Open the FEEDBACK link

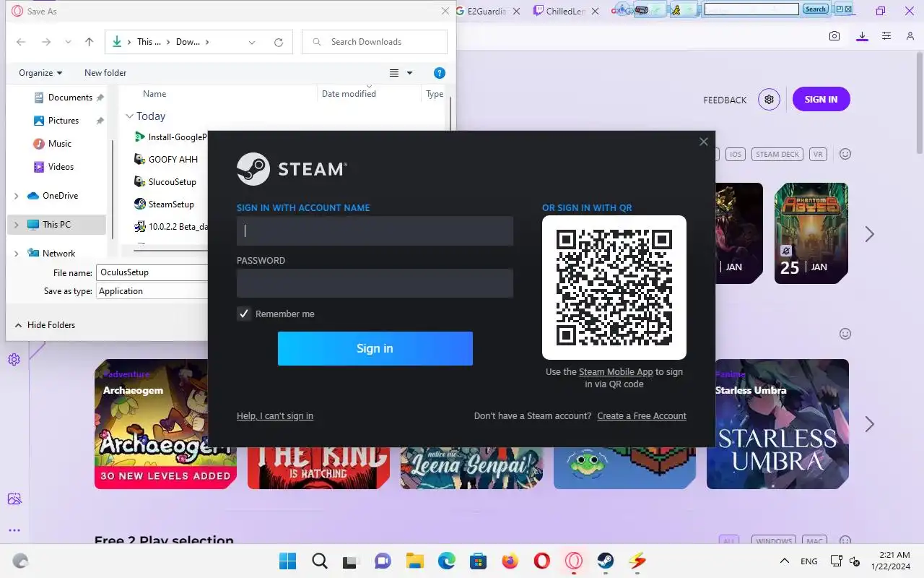click(x=725, y=100)
